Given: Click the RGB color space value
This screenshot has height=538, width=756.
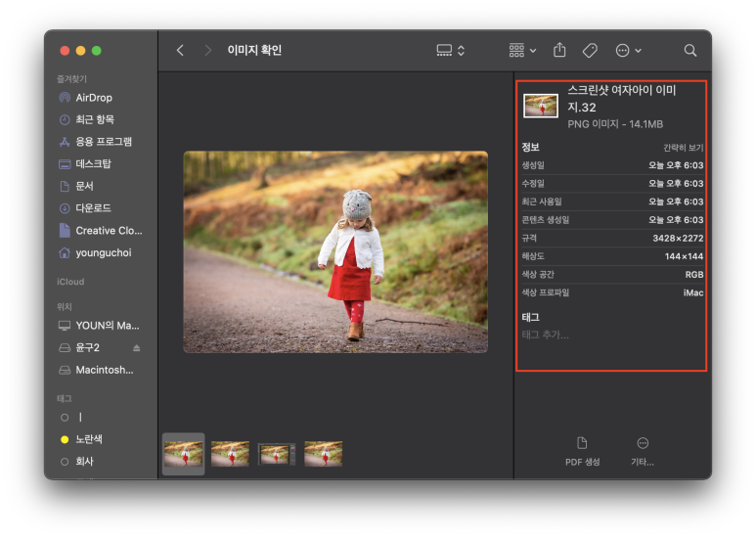Looking at the screenshot, I should click(694, 274).
